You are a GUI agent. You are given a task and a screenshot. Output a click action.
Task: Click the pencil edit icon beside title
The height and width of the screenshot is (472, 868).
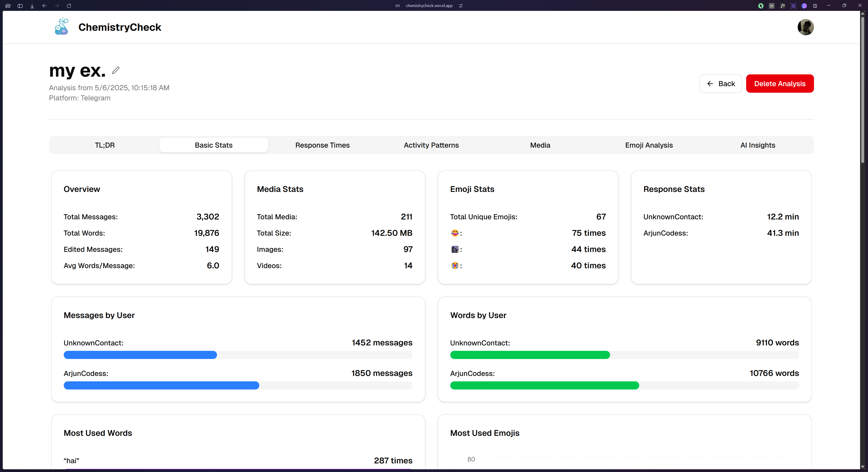coord(116,70)
